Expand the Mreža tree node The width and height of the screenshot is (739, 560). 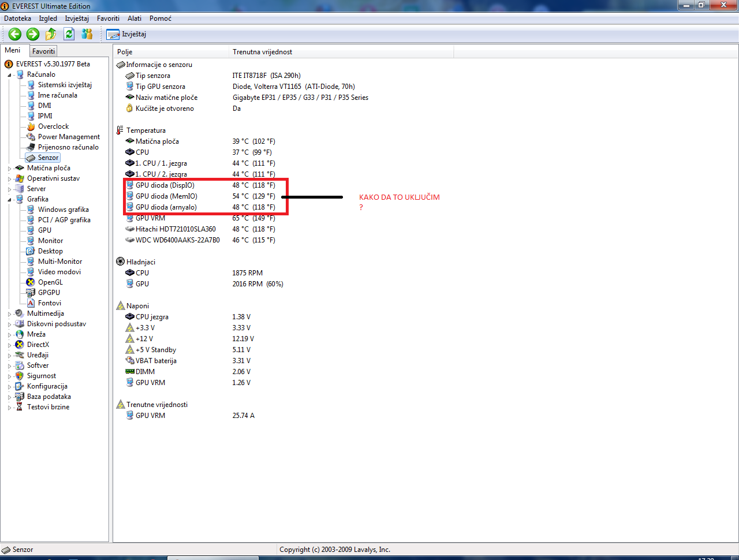pyautogui.click(x=9, y=334)
